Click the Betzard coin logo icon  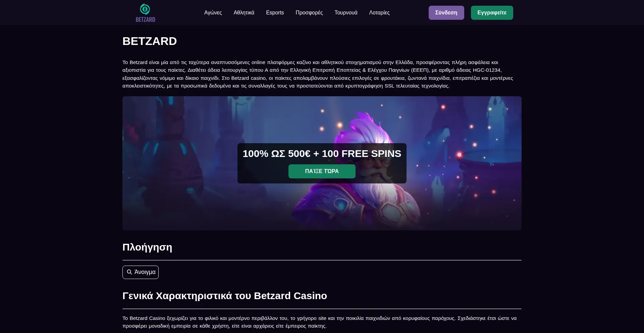click(145, 9)
